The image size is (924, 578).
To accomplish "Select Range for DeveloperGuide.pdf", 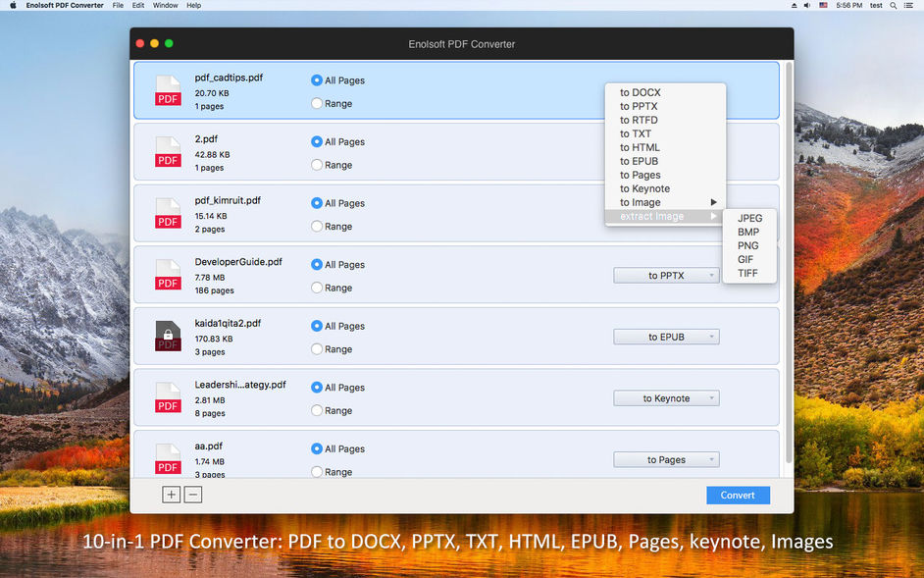I will [x=317, y=288].
